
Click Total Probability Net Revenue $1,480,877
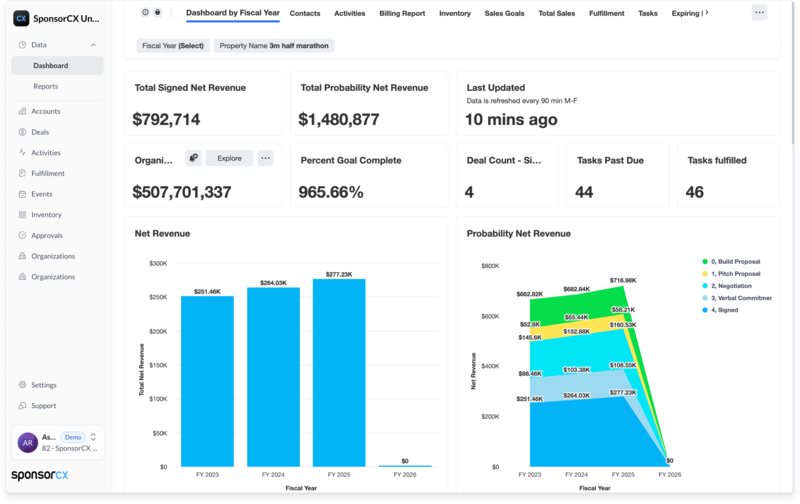click(339, 119)
